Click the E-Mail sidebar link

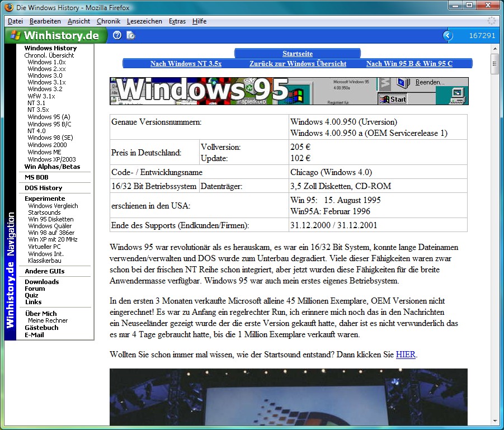click(34, 335)
